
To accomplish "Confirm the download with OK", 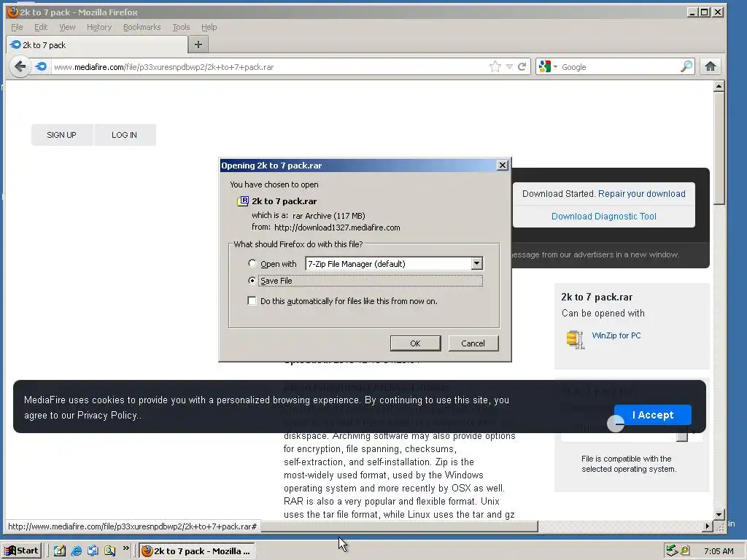I will click(x=415, y=343).
